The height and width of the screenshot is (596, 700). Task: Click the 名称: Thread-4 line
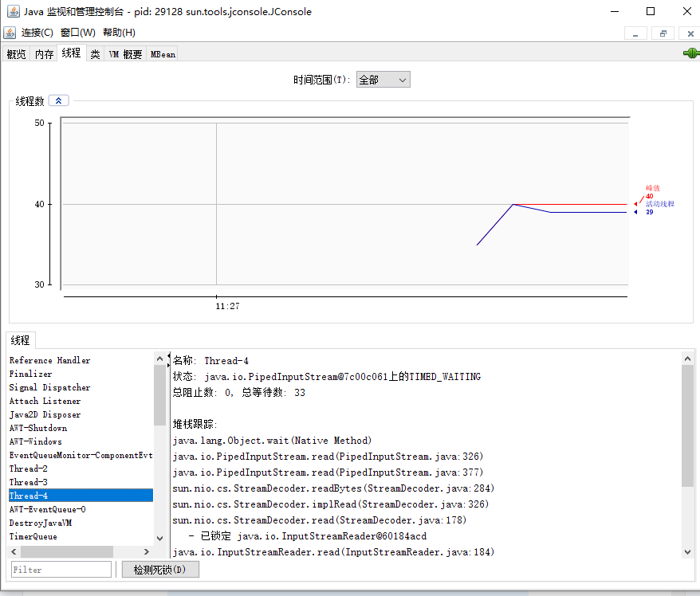tap(210, 360)
